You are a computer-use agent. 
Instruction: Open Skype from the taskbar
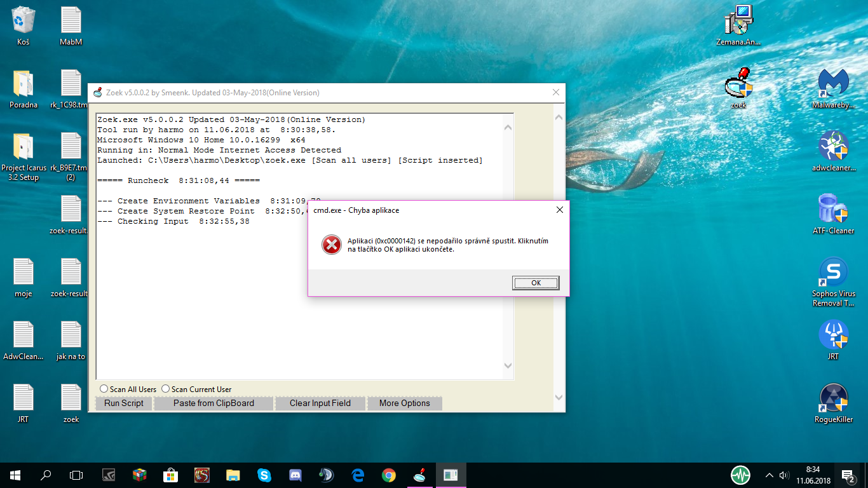tap(264, 475)
